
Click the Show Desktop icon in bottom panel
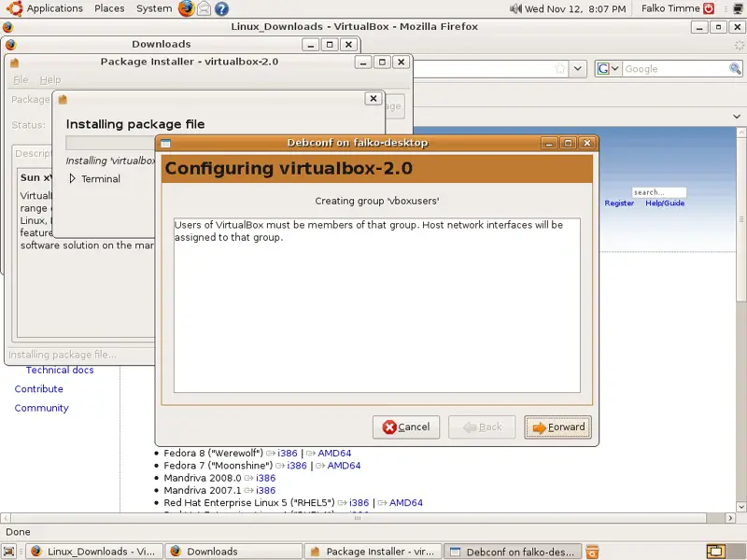point(9,552)
